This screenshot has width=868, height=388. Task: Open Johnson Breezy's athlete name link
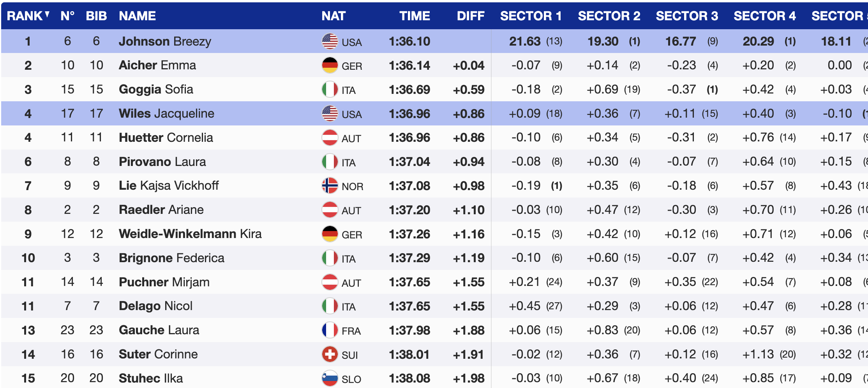[165, 41]
